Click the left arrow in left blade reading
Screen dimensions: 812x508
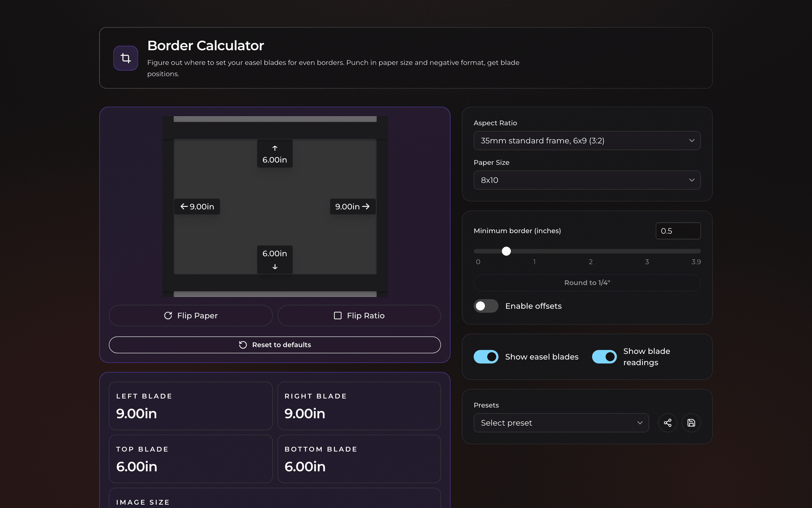pyautogui.click(x=184, y=206)
